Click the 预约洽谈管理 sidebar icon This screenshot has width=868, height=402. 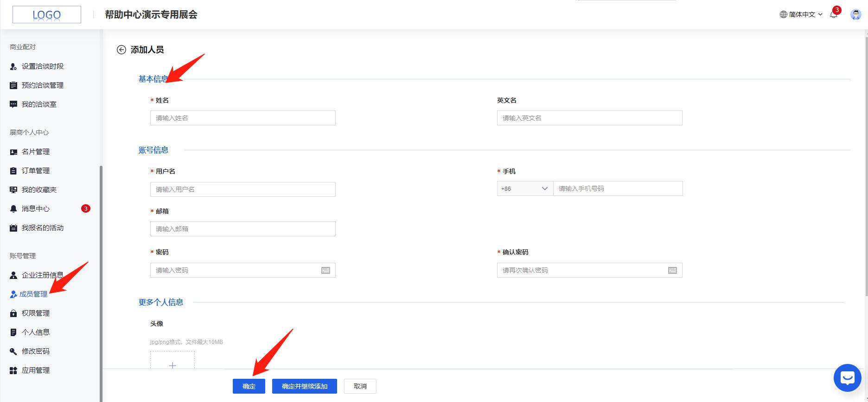coord(13,85)
